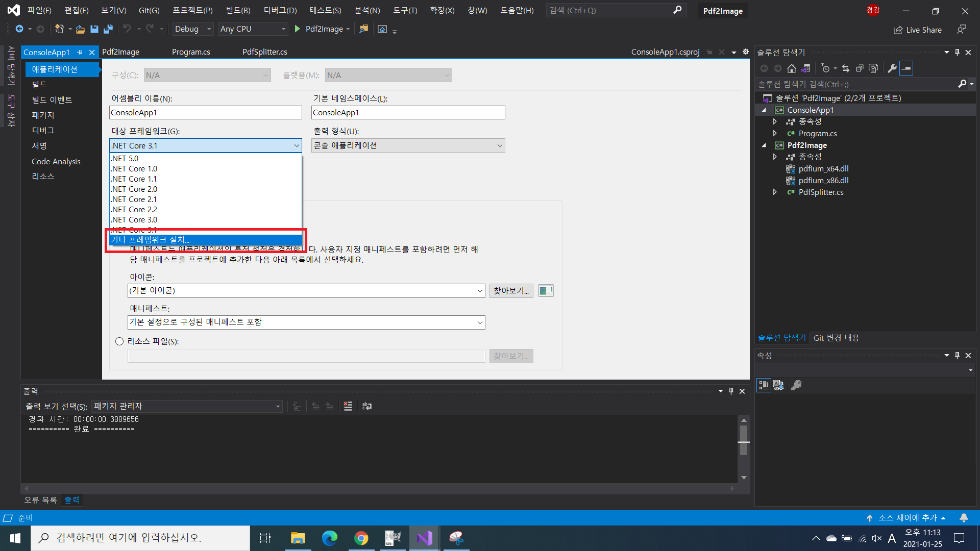Click the Open File folder icon
This screenshot has height=551, width=980.
pyautogui.click(x=80, y=29)
